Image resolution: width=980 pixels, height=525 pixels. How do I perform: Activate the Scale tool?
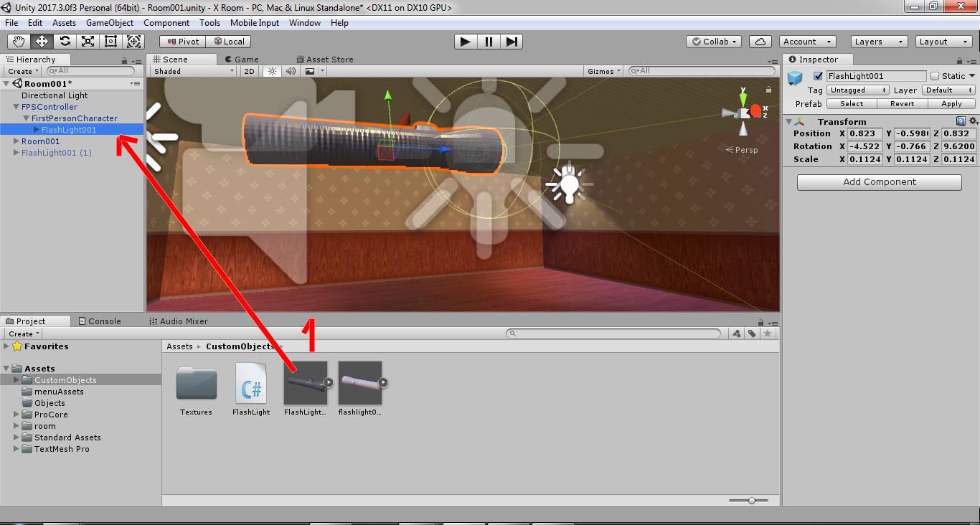pos(88,41)
